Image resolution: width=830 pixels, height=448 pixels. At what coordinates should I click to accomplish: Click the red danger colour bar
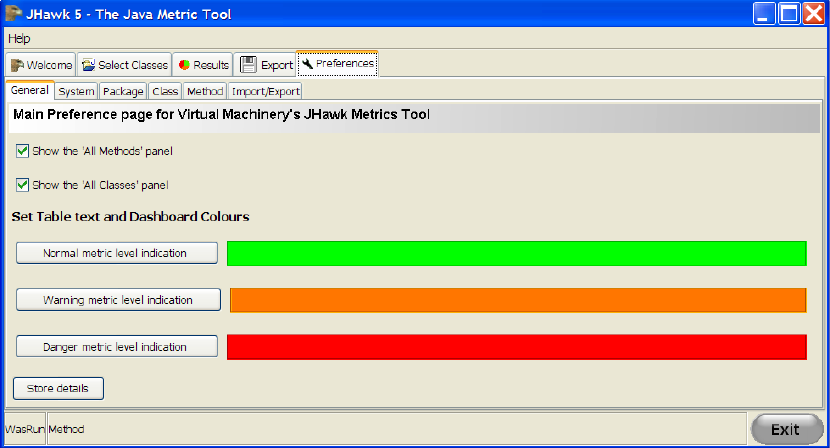tap(517, 347)
